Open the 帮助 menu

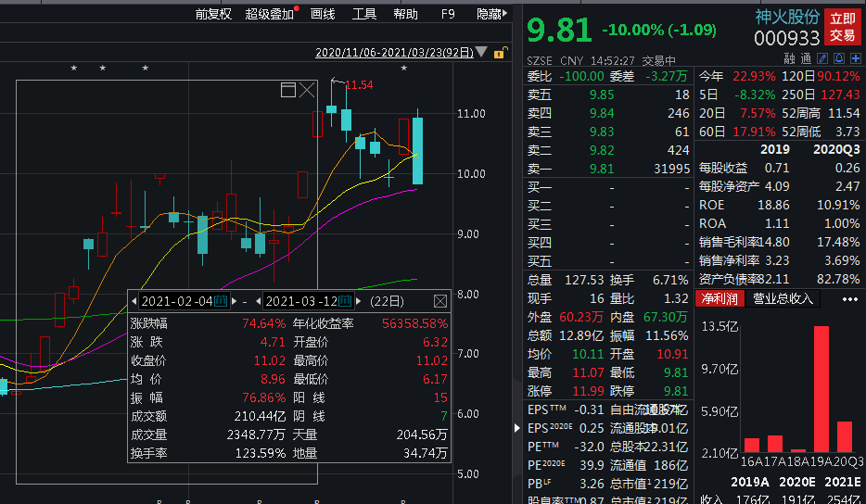[x=406, y=14]
